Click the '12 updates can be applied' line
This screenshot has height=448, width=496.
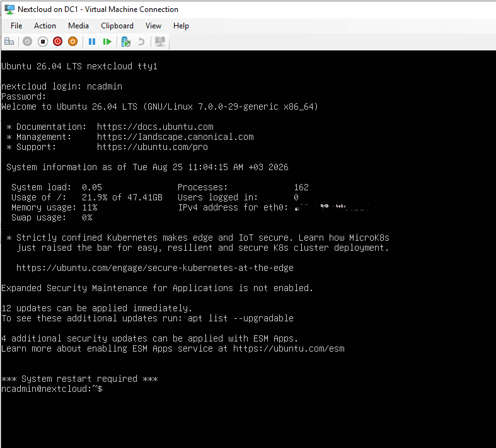point(96,308)
